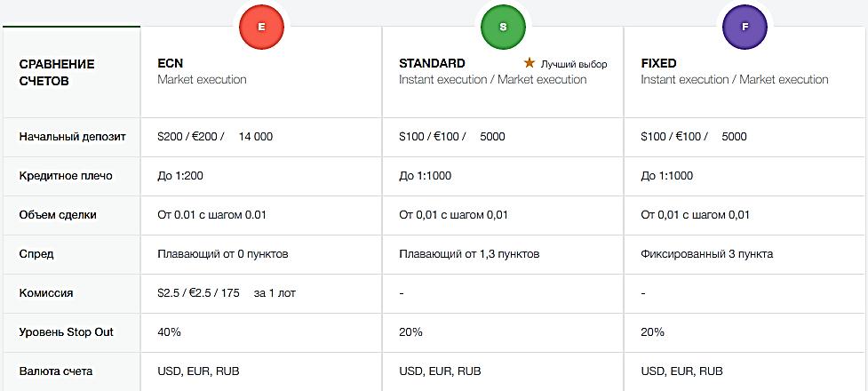Click the ECN 40% Stop Out value

pyautogui.click(x=170, y=332)
